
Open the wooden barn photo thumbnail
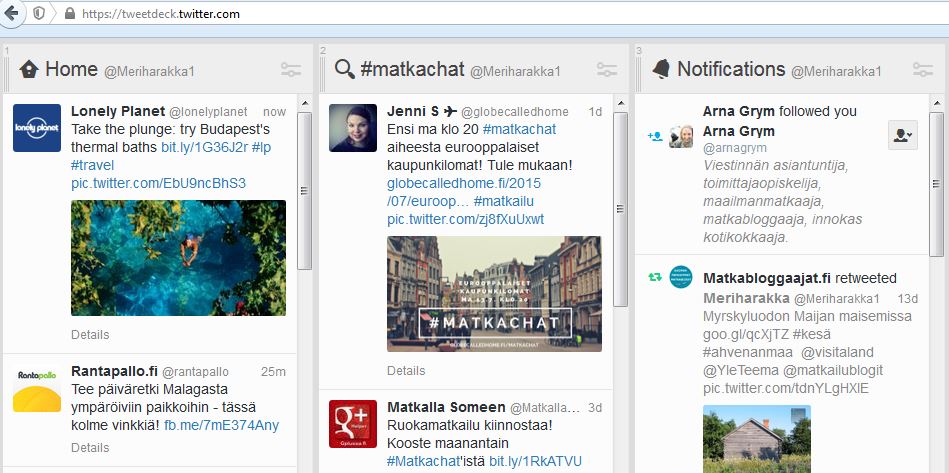pos(757,439)
